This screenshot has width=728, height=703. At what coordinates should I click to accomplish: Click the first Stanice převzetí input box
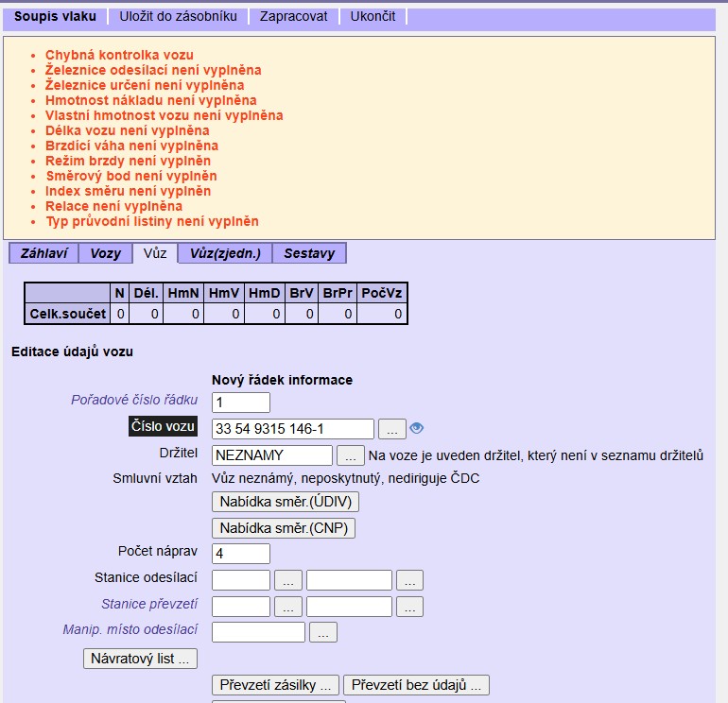click(x=241, y=607)
